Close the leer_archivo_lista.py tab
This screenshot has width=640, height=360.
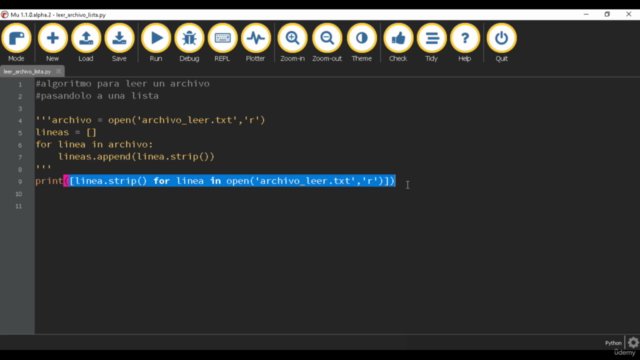tap(59, 71)
